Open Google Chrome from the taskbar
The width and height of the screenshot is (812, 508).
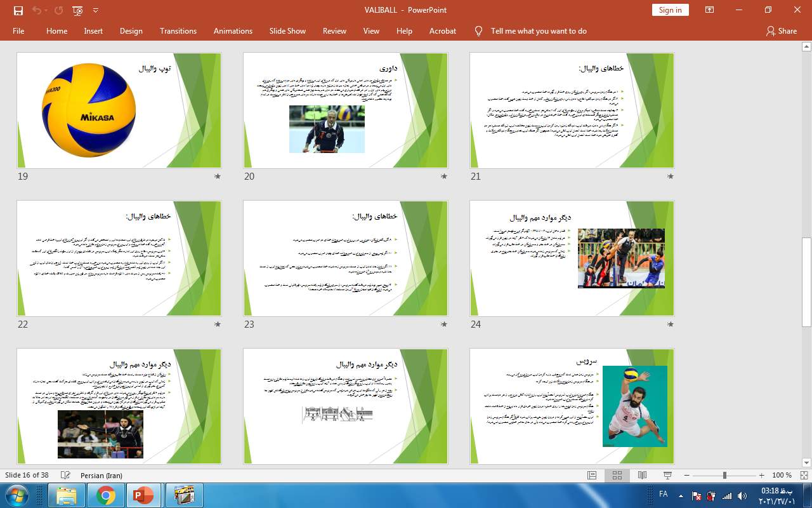pyautogui.click(x=106, y=495)
